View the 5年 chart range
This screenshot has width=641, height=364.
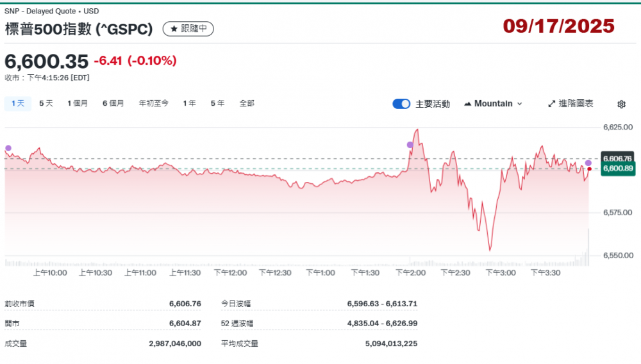point(217,103)
